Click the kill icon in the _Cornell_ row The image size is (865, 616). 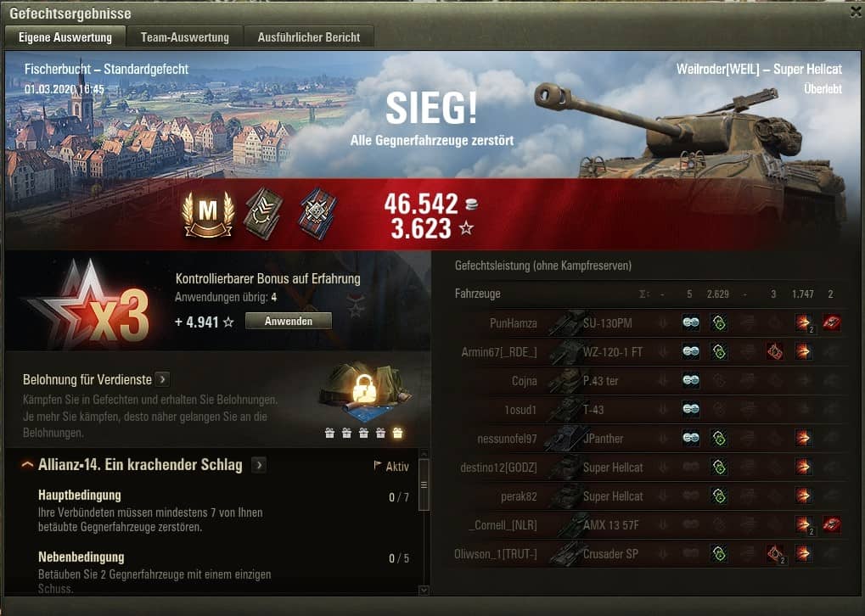click(831, 524)
